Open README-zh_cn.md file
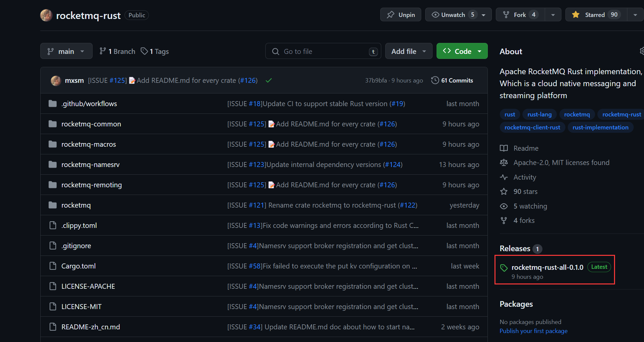This screenshot has width=644, height=342. coord(91,327)
